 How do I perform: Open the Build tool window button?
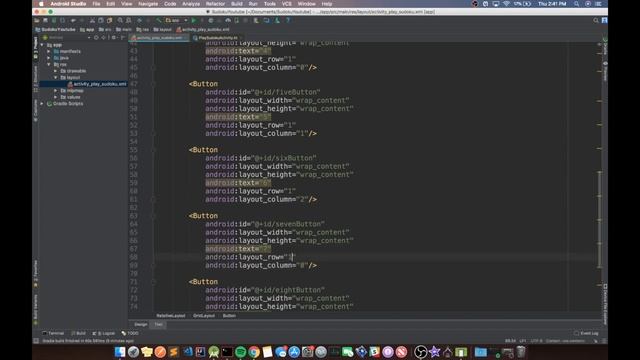(78, 333)
